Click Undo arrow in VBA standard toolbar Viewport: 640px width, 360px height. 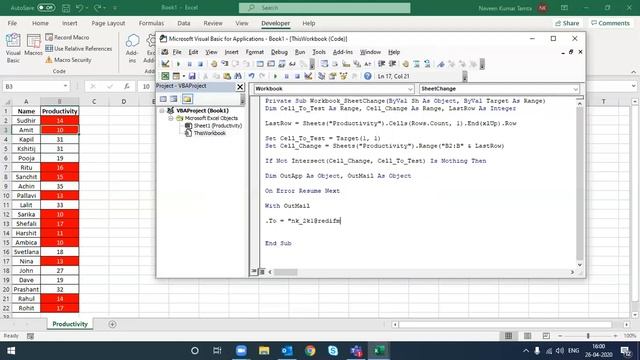[251, 76]
